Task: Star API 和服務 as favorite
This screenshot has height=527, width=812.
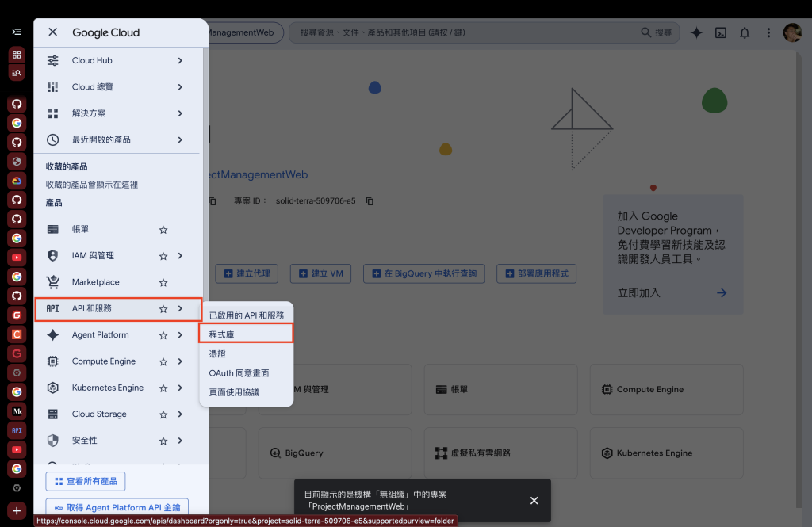Action: point(163,309)
